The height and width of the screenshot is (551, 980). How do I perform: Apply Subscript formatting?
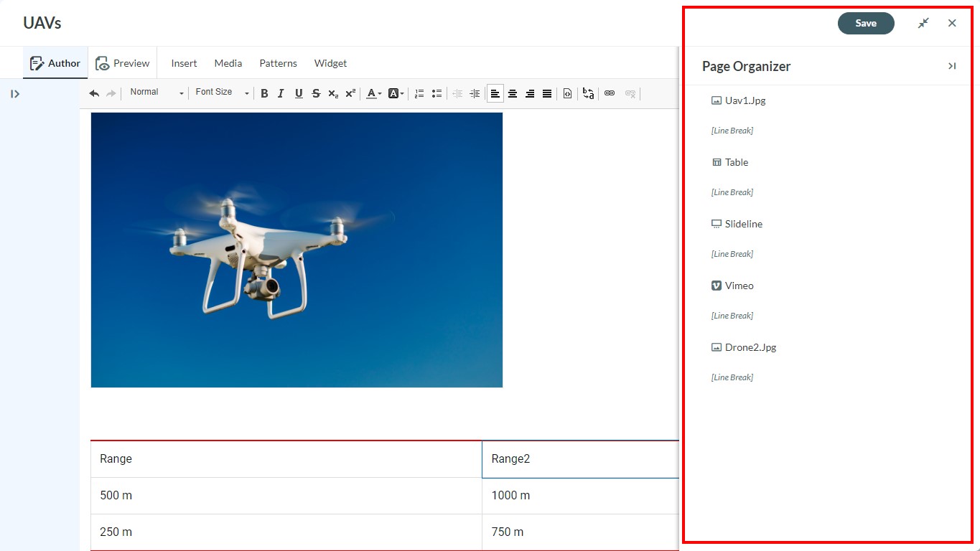pos(333,93)
